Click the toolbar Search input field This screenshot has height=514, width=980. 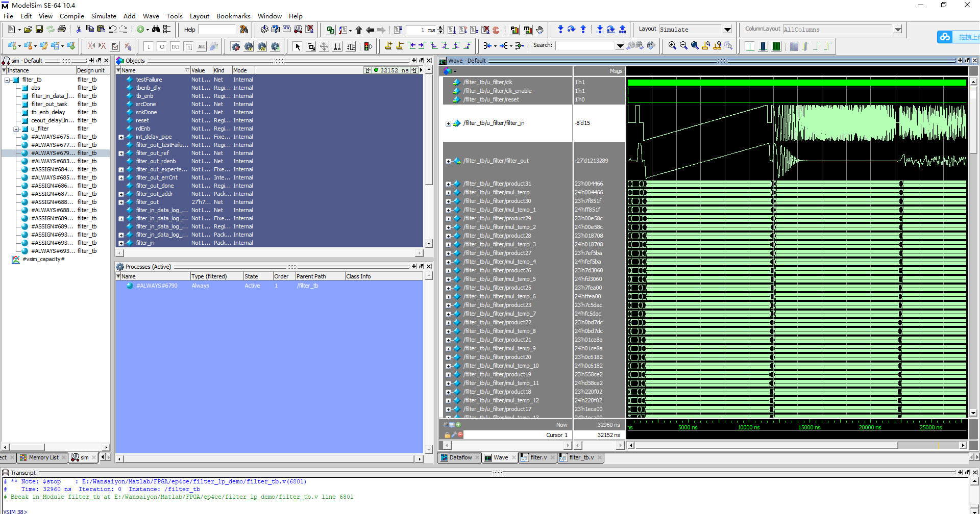pyautogui.click(x=585, y=46)
